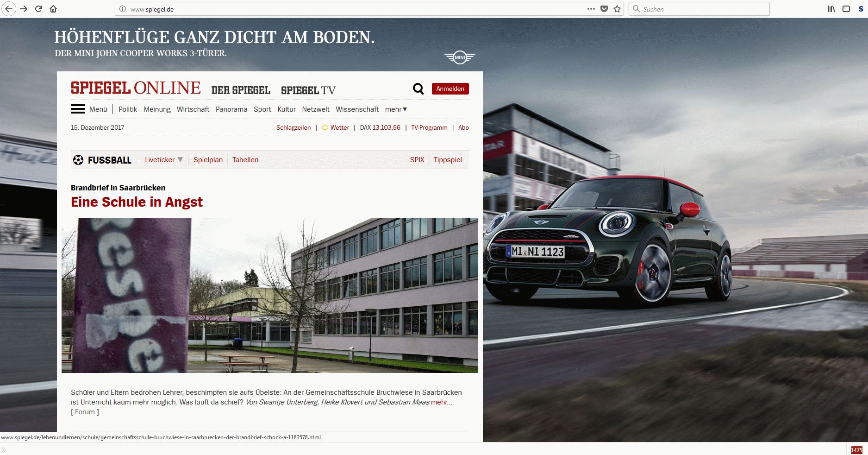Click the DAX 13.103,56 quote link
The height and width of the screenshot is (455, 868).
380,127
